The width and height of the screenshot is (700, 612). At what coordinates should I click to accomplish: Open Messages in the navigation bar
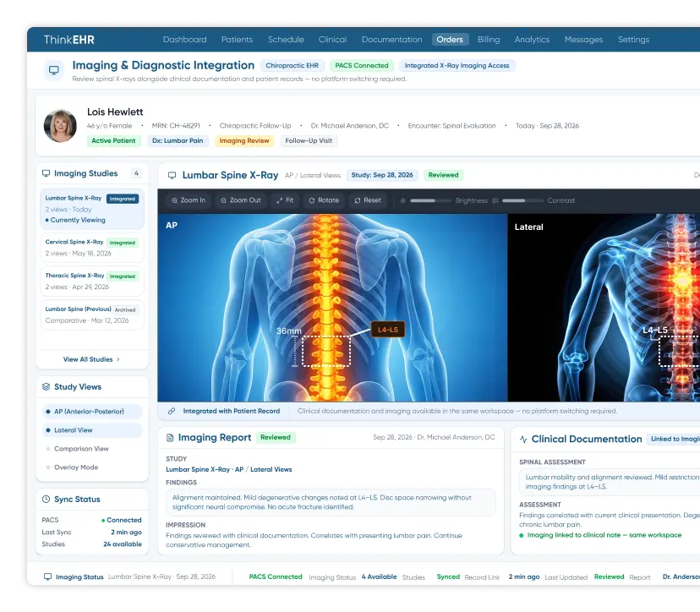583,39
